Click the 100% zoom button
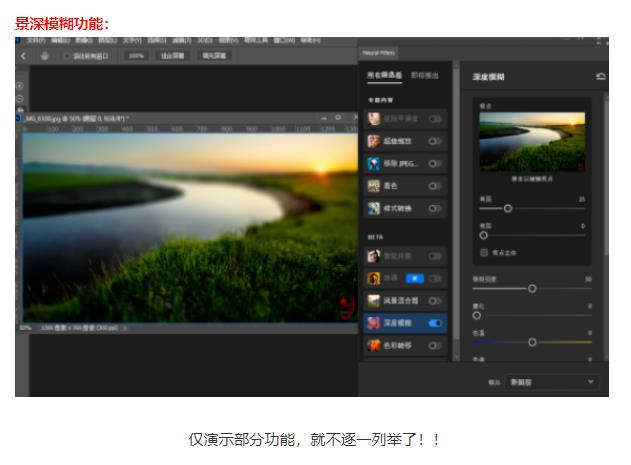The width and height of the screenshot is (631, 465). click(x=136, y=56)
